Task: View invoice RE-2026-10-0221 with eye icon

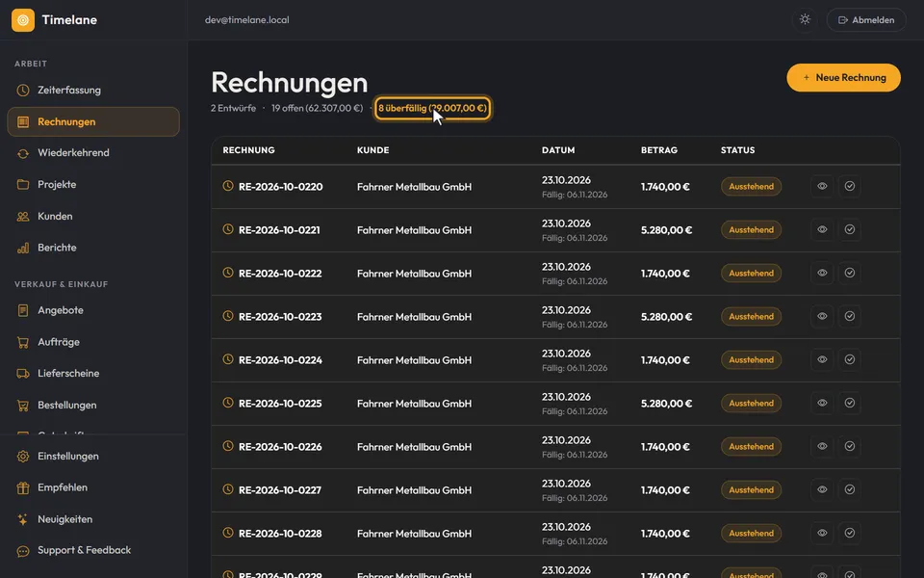Action: point(822,229)
